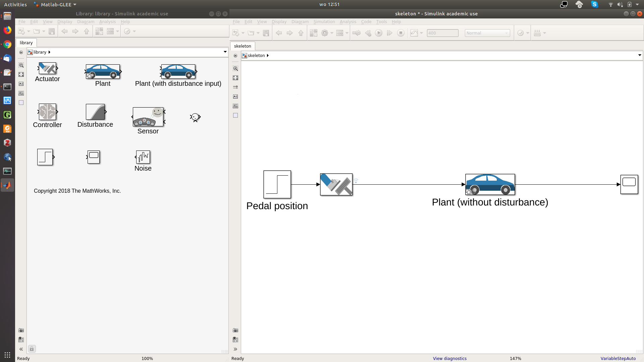
Task: Click the Back arrow in the skeleton toolbar
Action: (279, 33)
